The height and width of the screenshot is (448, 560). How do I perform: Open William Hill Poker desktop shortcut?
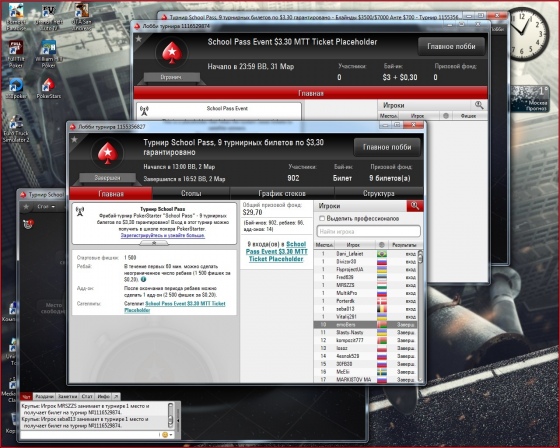48,54
